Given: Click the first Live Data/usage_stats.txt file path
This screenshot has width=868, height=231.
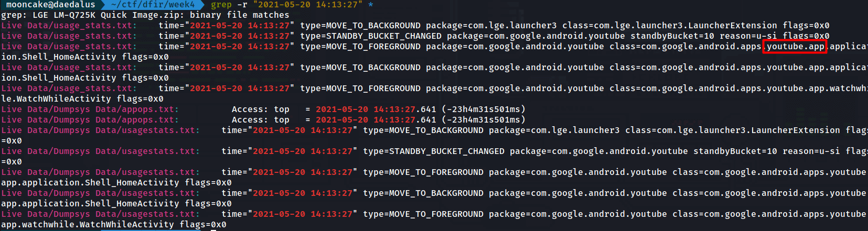Looking at the screenshot, I should tap(69, 26).
